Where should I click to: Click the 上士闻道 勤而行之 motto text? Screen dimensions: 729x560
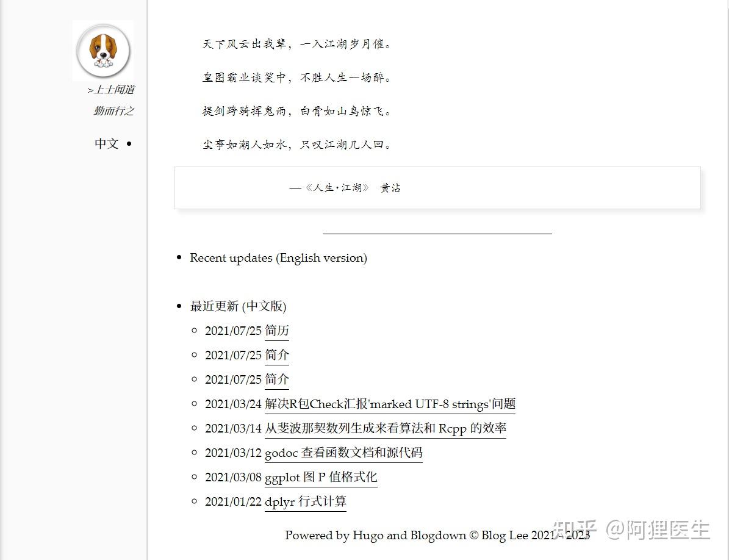[x=113, y=100]
